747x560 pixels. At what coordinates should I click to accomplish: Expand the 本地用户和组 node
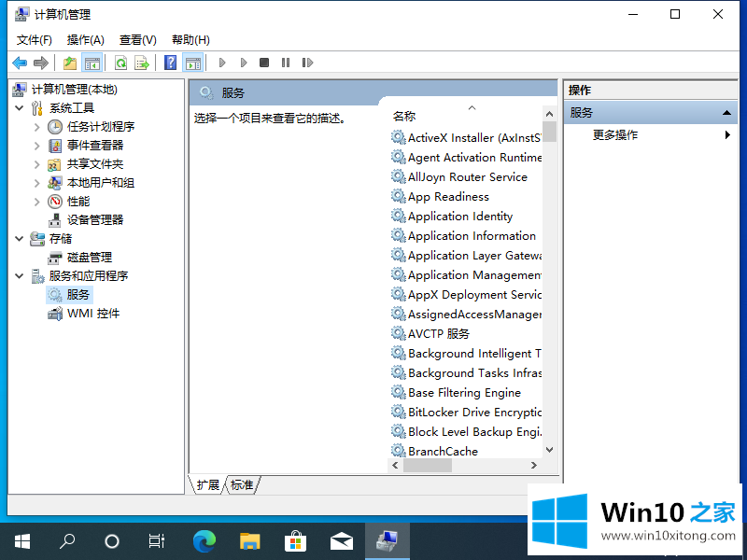pyautogui.click(x=37, y=183)
